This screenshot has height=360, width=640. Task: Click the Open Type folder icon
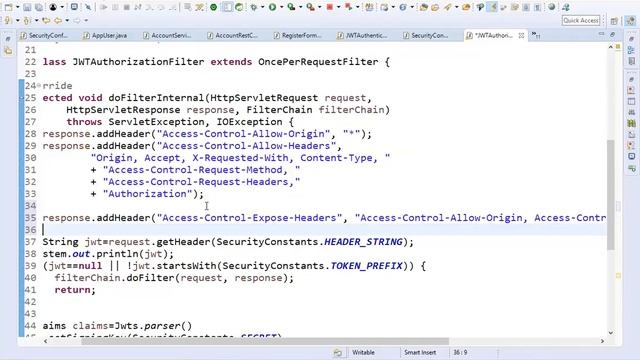(424, 7)
